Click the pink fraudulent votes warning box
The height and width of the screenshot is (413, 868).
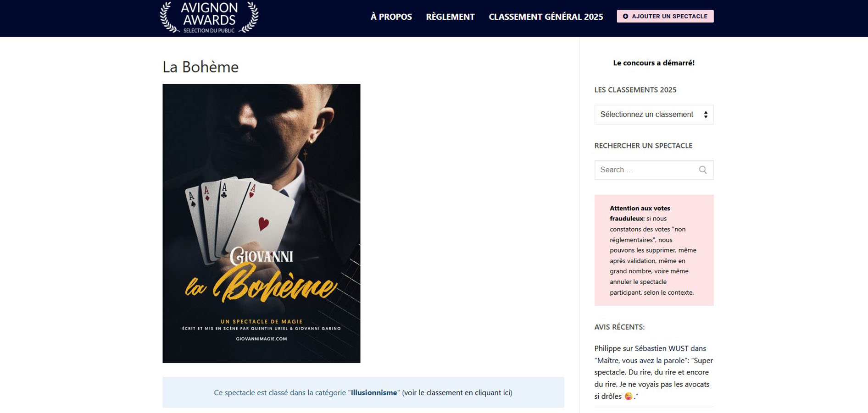pos(653,250)
